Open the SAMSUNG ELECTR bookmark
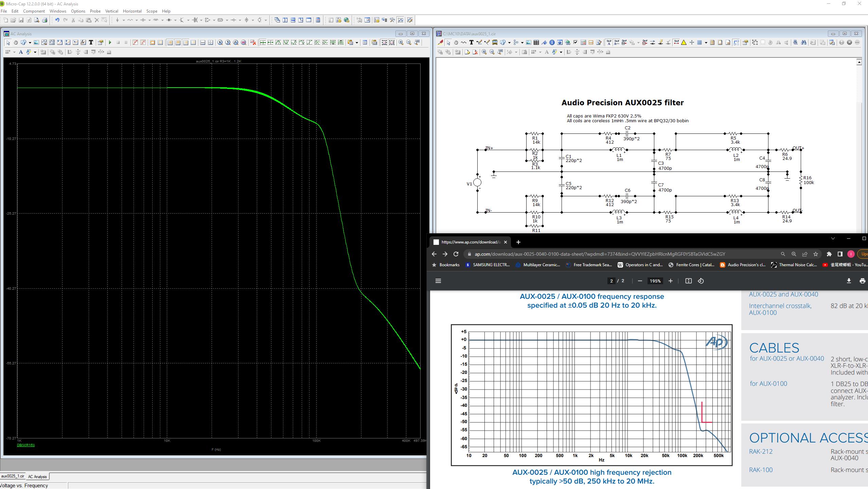 [x=488, y=265]
